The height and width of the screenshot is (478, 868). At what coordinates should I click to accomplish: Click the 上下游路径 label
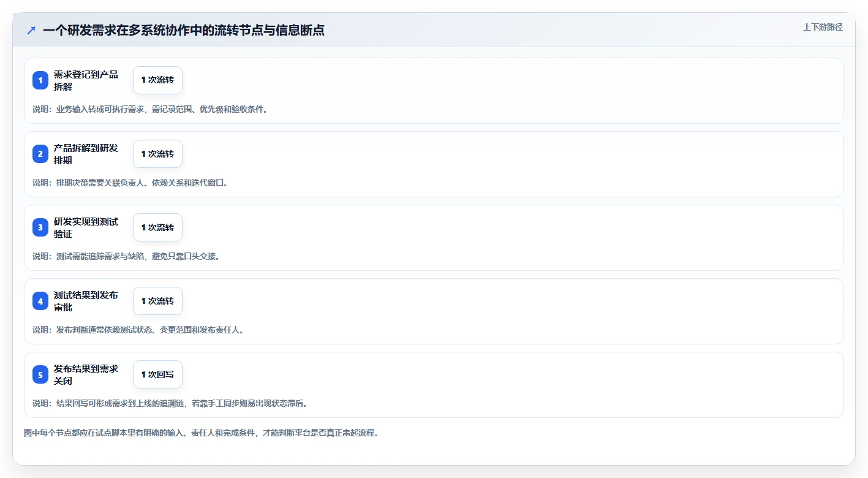coord(823,27)
